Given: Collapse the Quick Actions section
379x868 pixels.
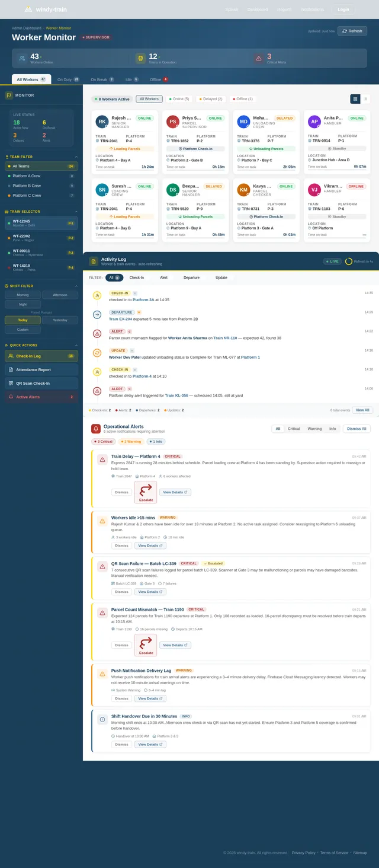Looking at the screenshot, I should 76,345.
